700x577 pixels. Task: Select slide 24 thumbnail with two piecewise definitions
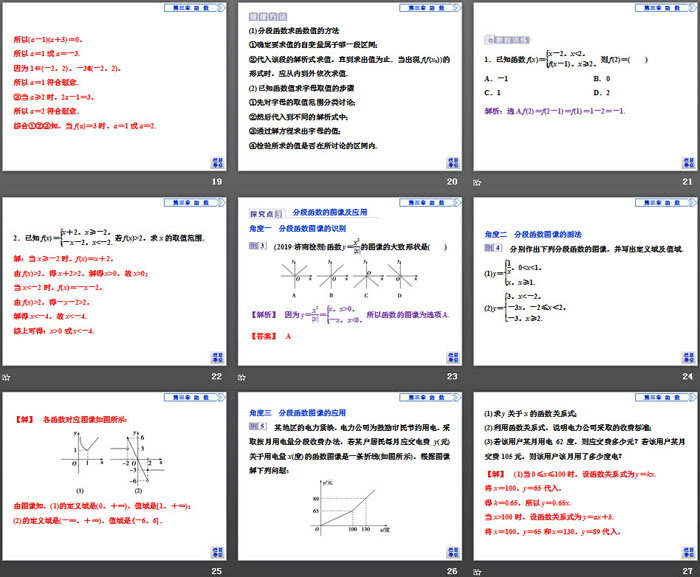click(585, 282)
